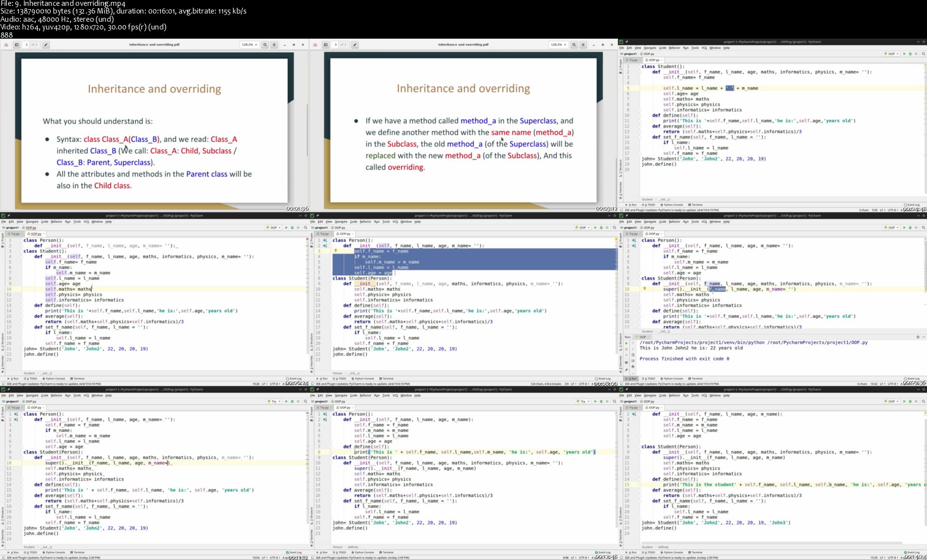Click bug Debug icon in class Student() window

[x=910, y=54]
